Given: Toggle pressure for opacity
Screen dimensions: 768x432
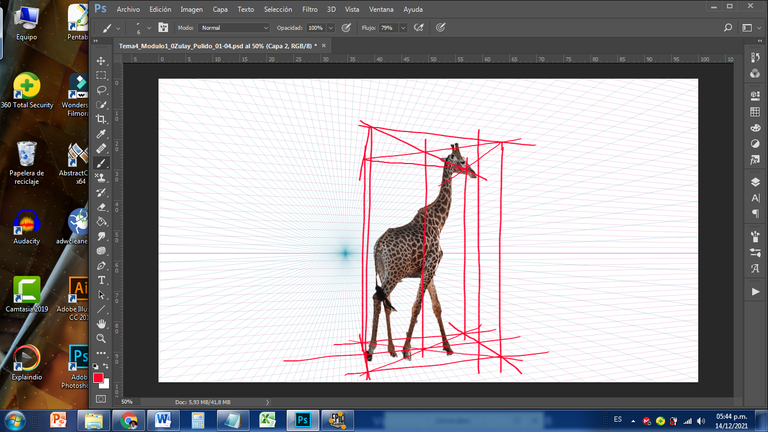Looking at the screenshot, I should point(346,28).
